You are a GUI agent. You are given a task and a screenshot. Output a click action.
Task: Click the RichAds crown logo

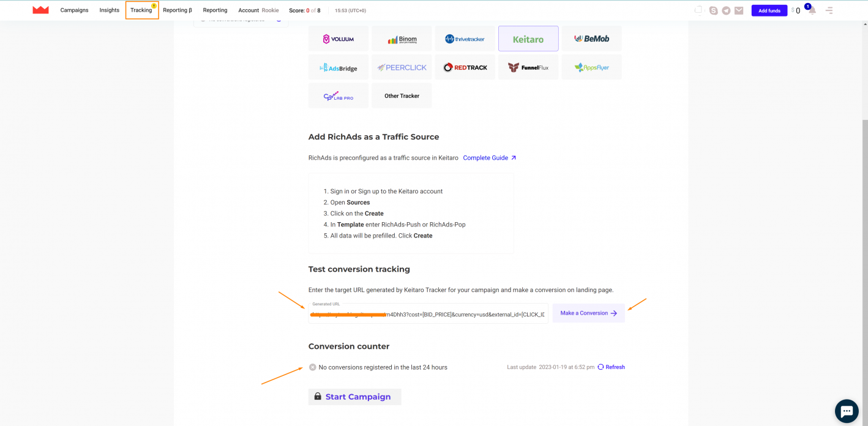click(x=40, y=10)
